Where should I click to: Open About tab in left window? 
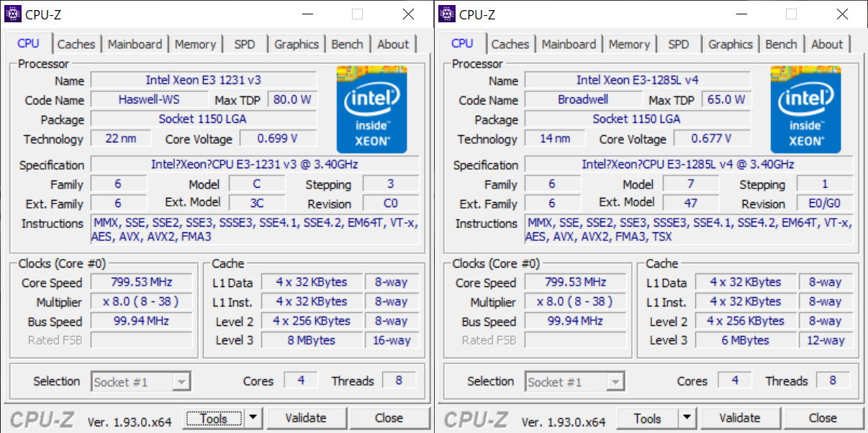click(x=393, y=44)
